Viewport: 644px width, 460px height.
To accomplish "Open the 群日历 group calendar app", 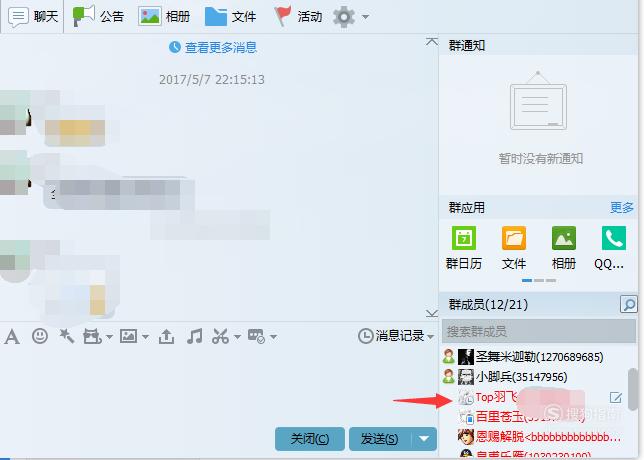I will coord(464,248).
